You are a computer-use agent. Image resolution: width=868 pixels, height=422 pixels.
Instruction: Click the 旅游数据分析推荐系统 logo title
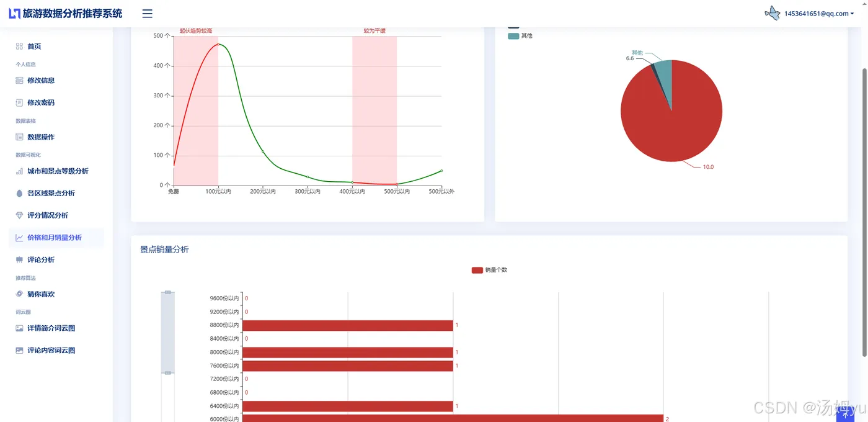pos(66,14)
